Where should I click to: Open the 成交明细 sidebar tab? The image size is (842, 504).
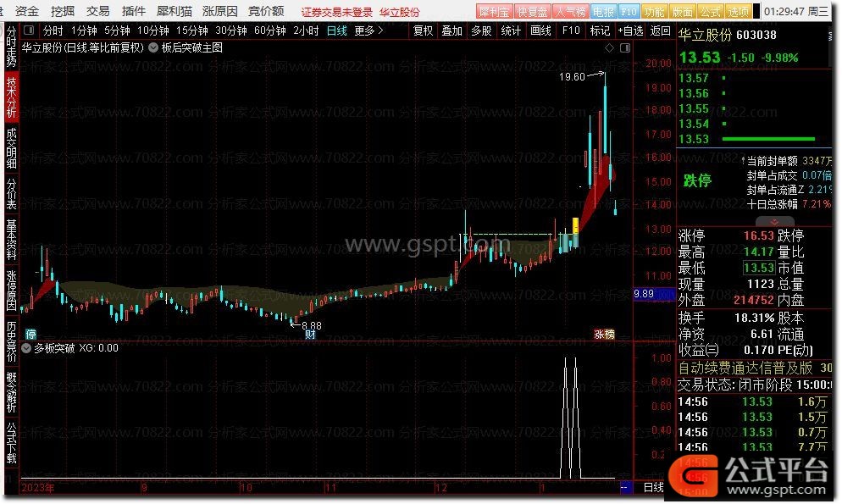point(11,149)
